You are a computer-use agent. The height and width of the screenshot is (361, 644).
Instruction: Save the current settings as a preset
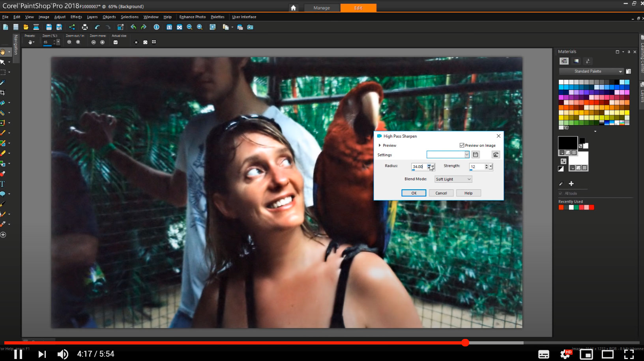[475, 154]
